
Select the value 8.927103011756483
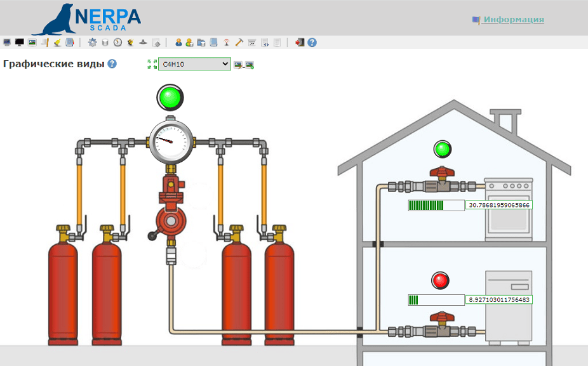click(x=499, y=299)
